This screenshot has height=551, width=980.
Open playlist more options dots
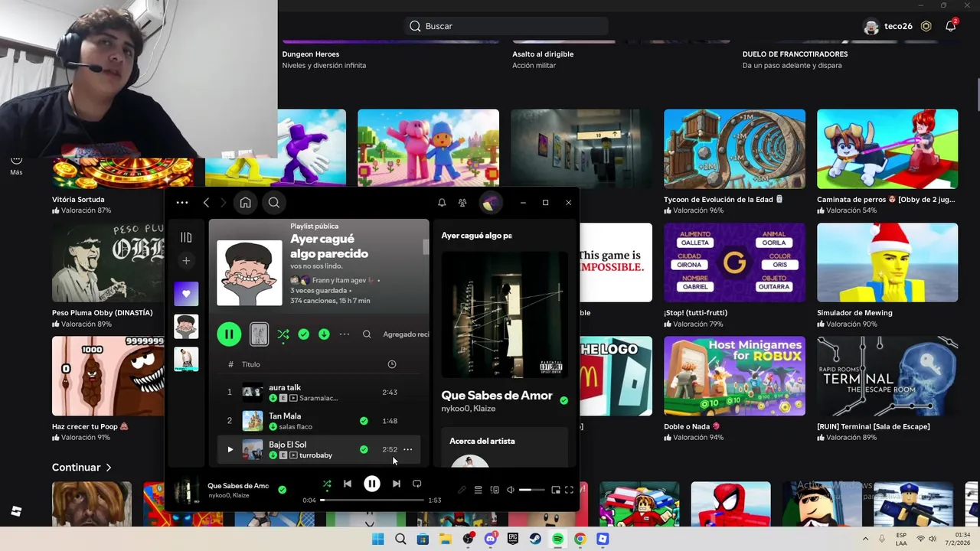click(345, 334)
